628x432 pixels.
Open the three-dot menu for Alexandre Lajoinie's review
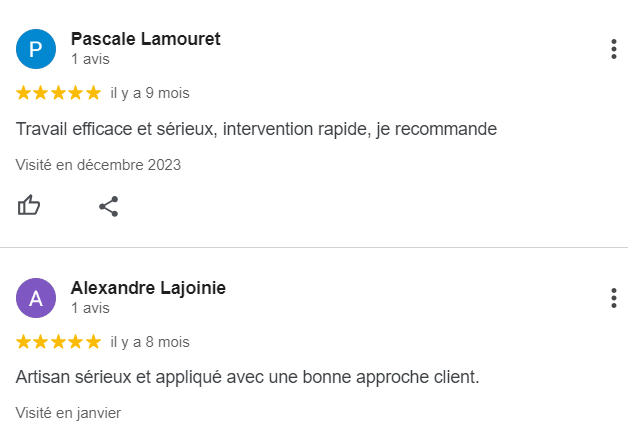[614, 298]
